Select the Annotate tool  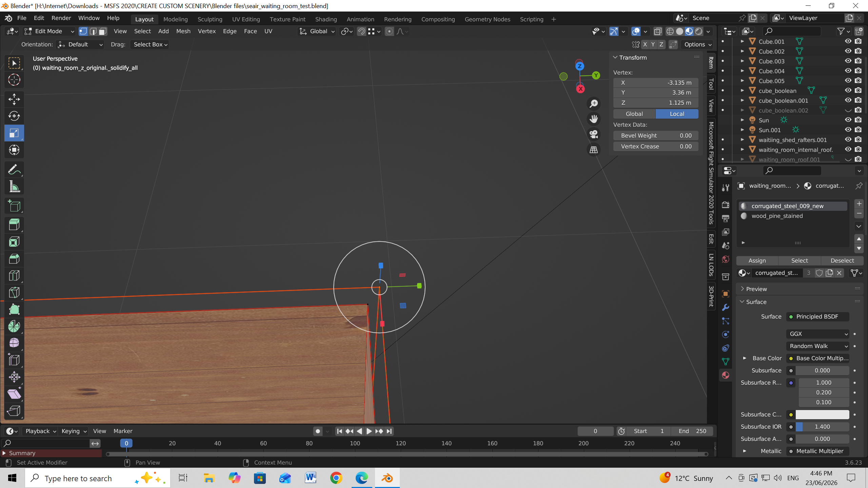point(14,169)
